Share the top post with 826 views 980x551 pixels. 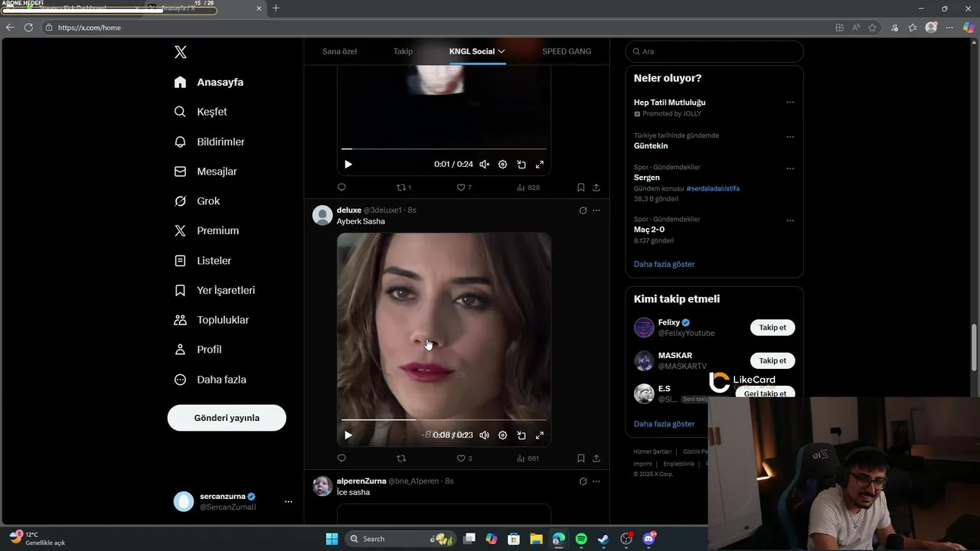[x=596, y=187]
